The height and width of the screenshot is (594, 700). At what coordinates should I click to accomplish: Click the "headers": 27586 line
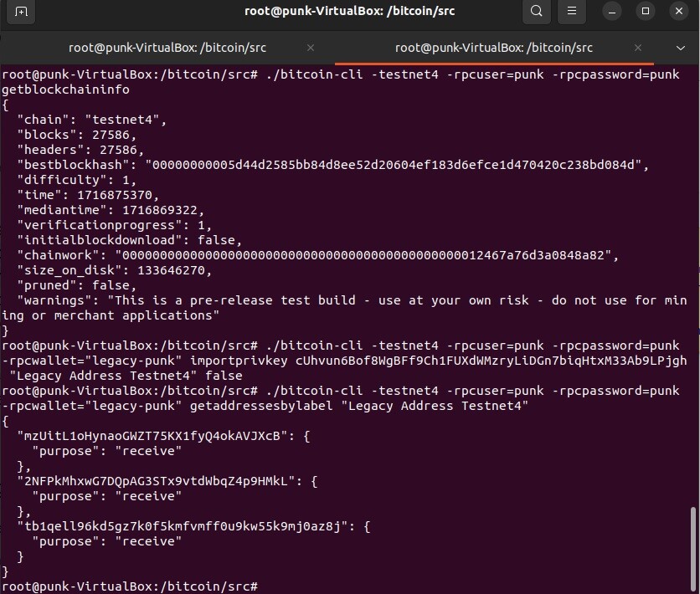point(80,150)
